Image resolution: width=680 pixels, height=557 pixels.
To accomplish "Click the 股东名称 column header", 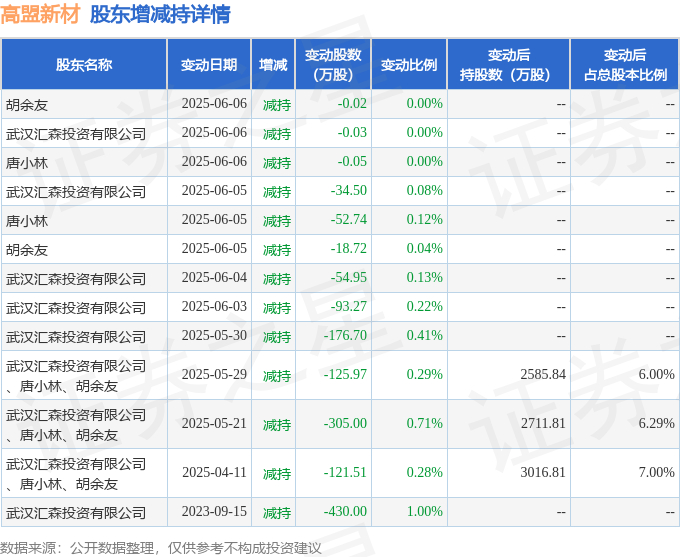I will 84,64.
